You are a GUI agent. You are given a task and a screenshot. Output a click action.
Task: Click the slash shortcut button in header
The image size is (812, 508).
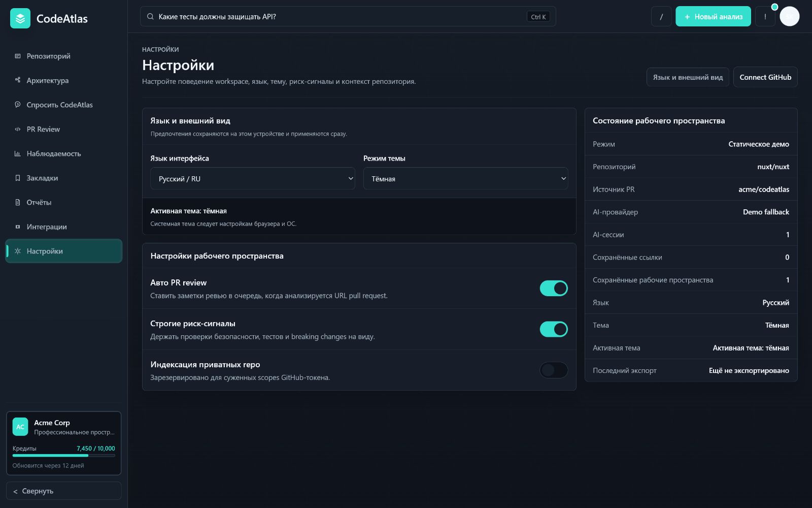coord(661,17)
